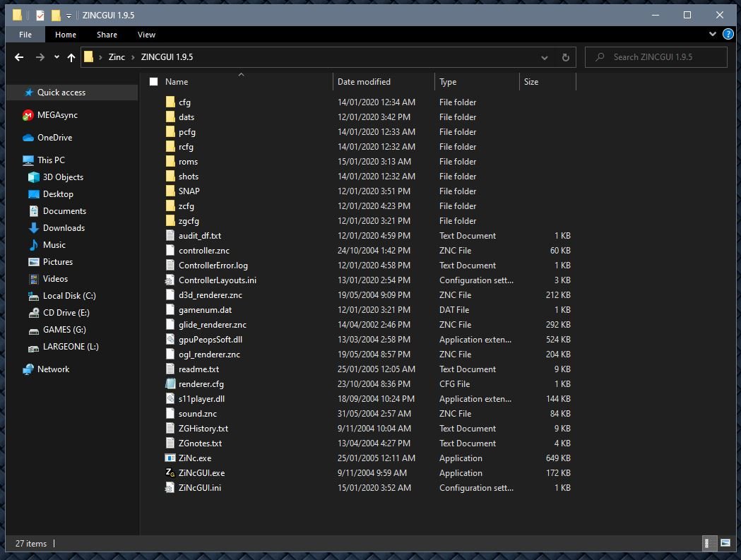Expand the address bar history dropdown
The height and width of the screenshot is (560, 741).
pyautogui.click(x=545, y=57)
